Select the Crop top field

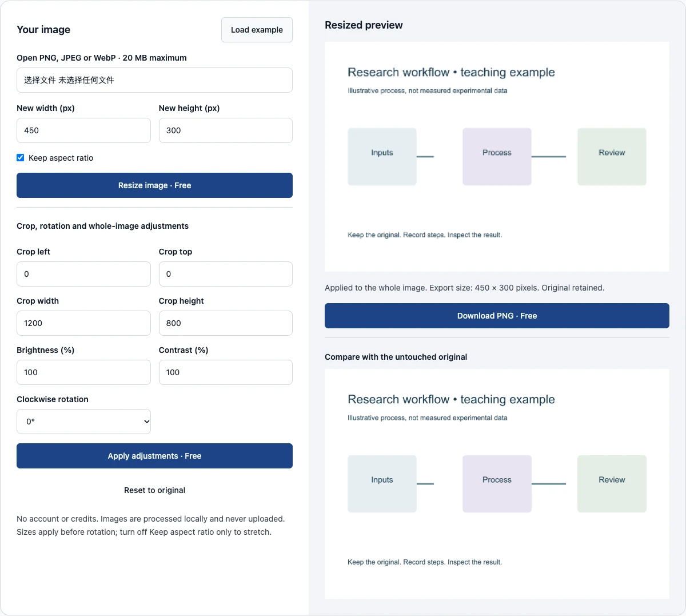tap(226, 274)
